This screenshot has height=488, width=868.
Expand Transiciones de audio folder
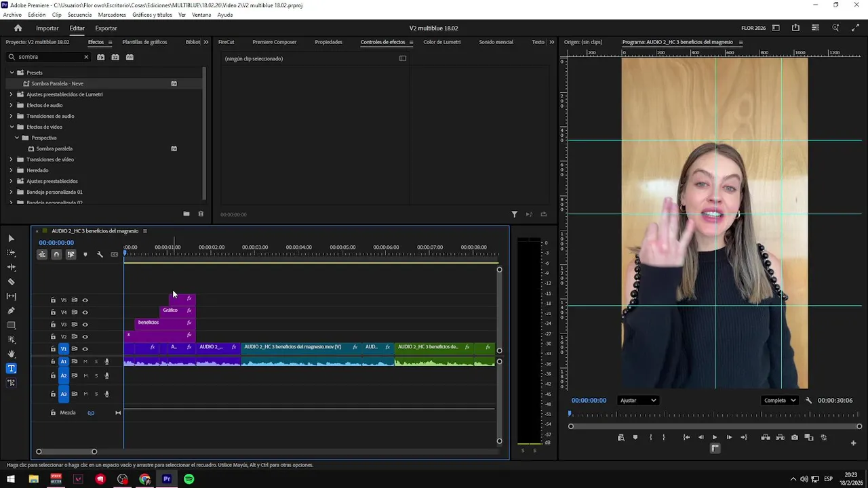tap(12, 116)
